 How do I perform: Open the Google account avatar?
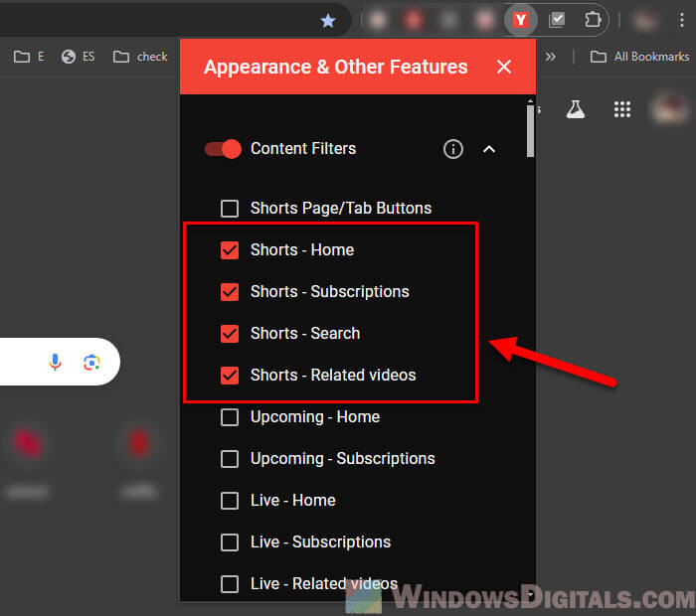tap(670, 108)
